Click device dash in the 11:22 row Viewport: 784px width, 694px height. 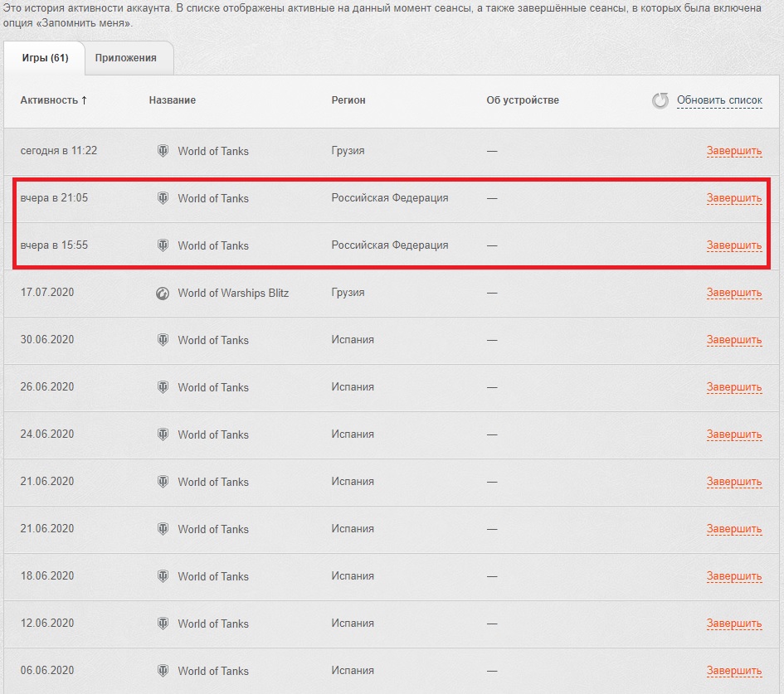pos(492,151)
